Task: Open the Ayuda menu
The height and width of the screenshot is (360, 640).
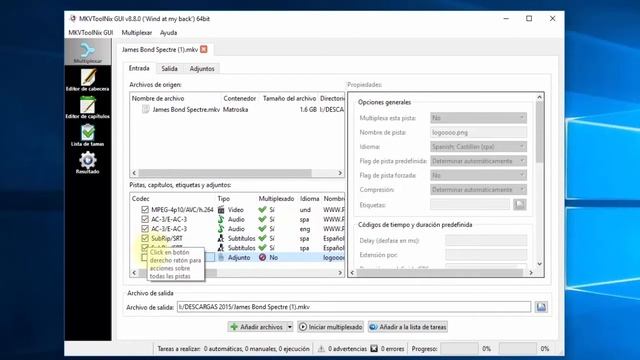Action: 168,33
